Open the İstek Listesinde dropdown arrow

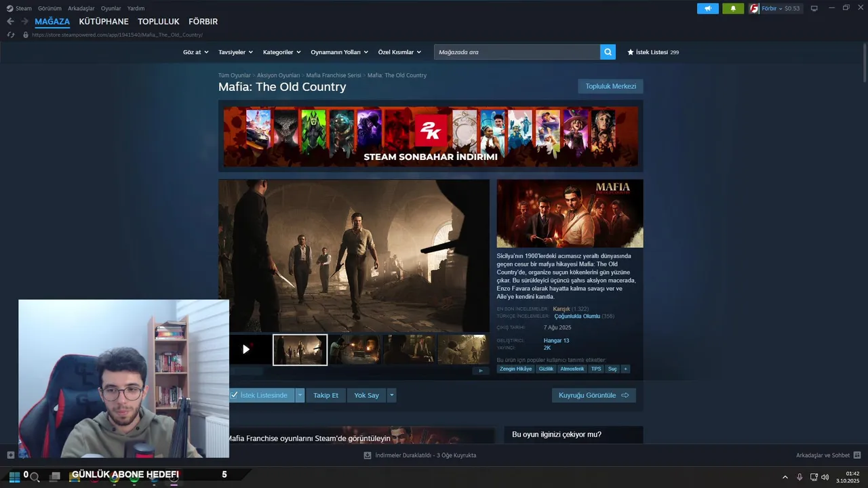click(300, 395)
